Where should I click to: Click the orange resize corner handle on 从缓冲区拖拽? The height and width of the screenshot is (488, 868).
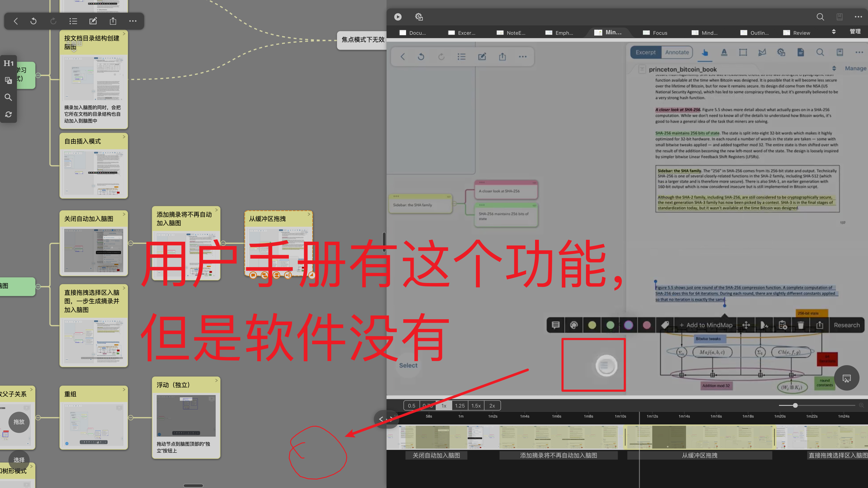pos(312,276)
